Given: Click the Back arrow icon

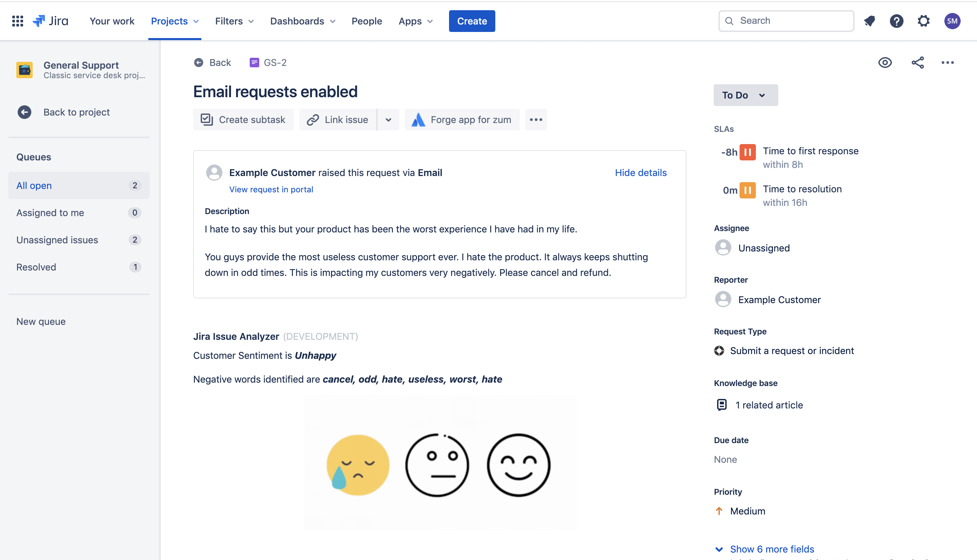Looking at the screenshot, I should [199, 62].
